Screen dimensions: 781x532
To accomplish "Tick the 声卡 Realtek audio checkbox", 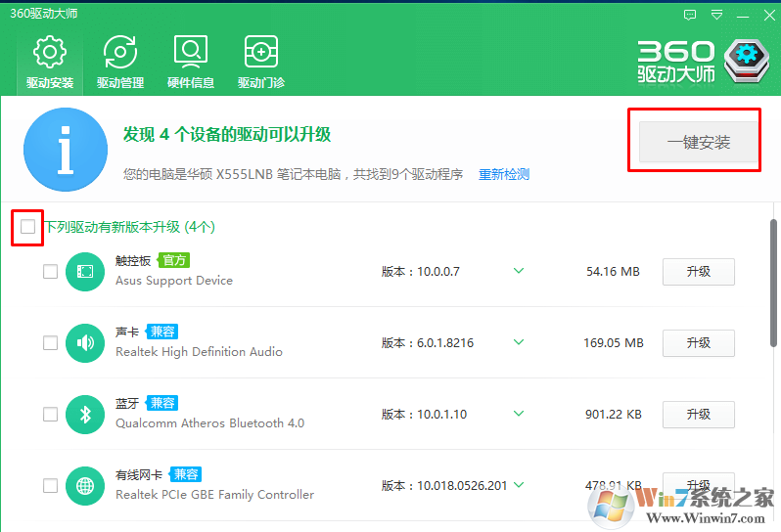I will point(51,343).
